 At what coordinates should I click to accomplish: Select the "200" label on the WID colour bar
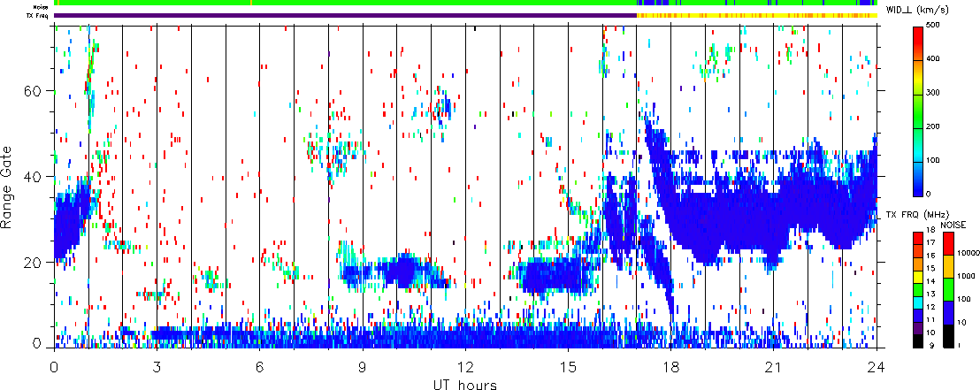932,126
